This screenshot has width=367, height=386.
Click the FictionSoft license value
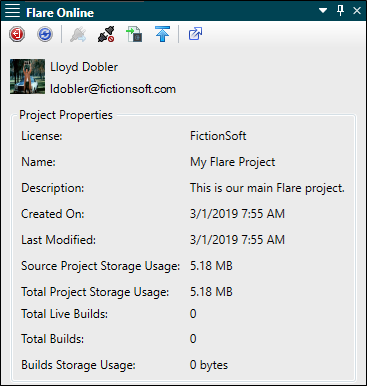[218, 136]
